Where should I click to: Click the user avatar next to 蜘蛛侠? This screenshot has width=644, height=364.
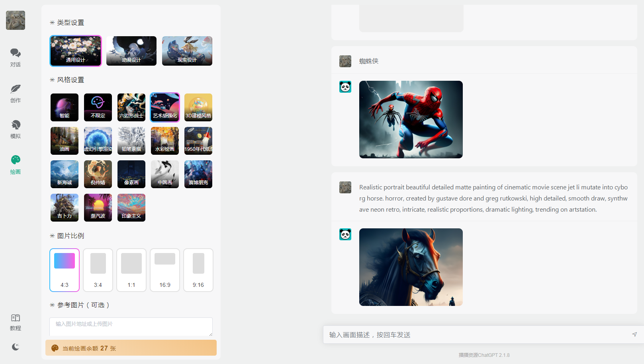point(345,61)
